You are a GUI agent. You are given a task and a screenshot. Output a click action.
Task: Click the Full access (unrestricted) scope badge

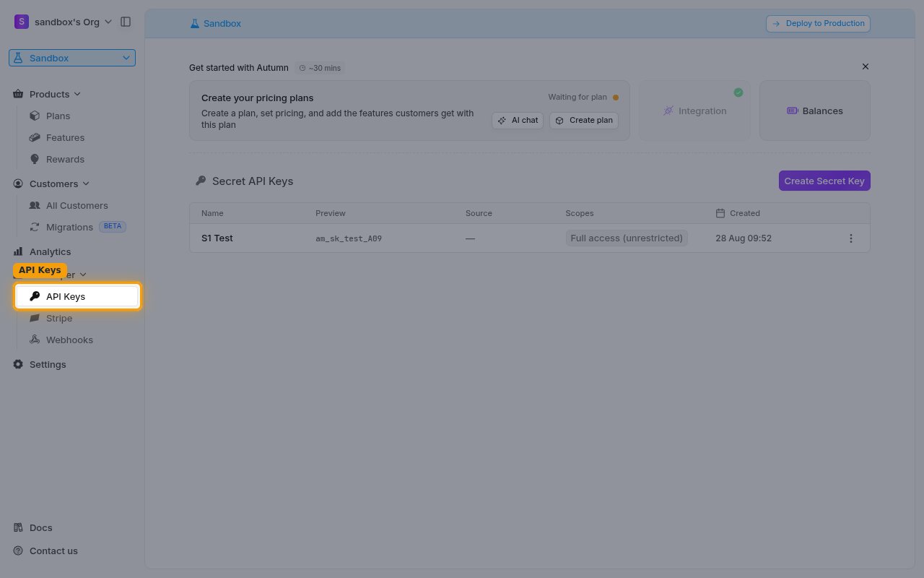627,238
